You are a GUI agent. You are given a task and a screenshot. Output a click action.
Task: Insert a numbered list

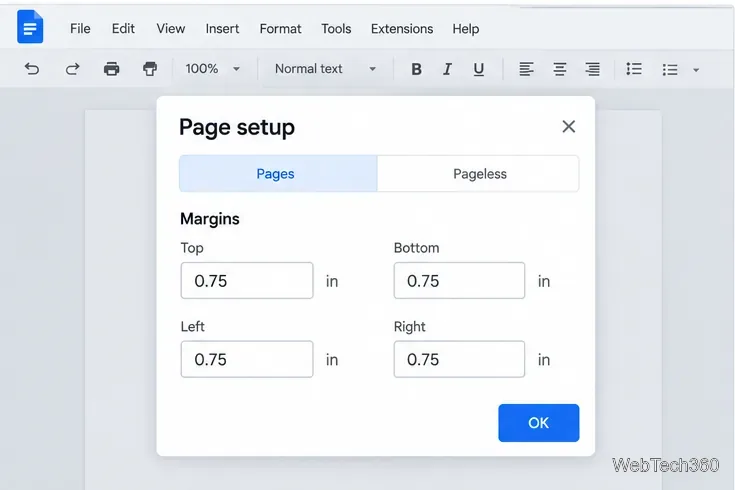point(634,69)
